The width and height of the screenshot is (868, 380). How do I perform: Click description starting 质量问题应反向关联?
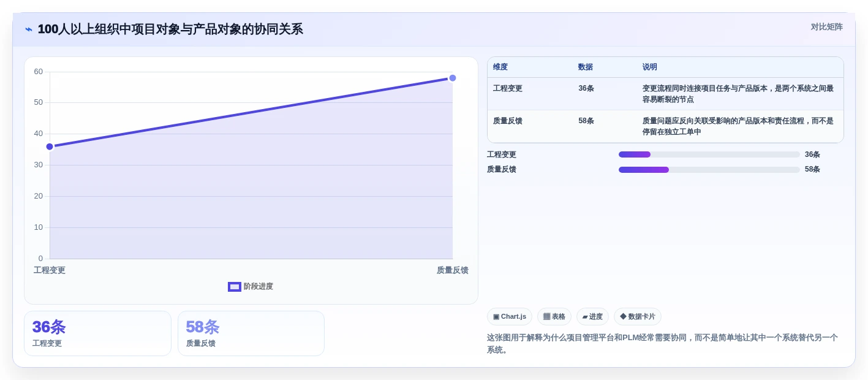pyautogui.click(x=738, y=126)
